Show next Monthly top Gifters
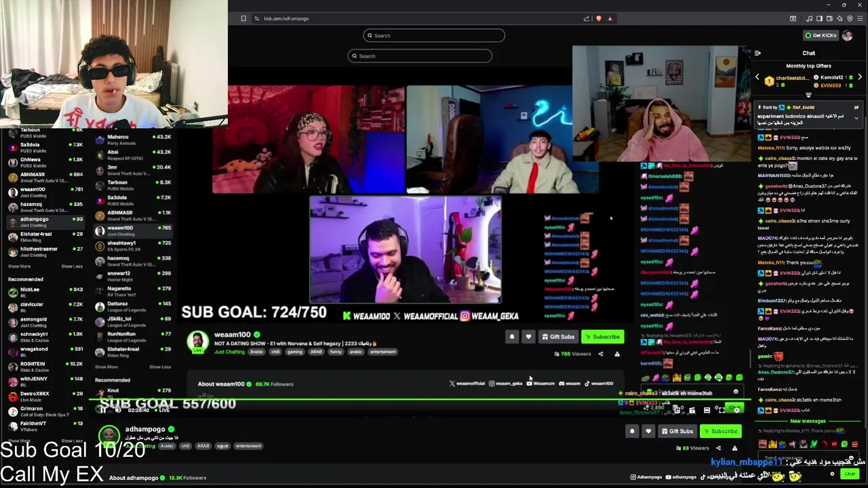The image size is (868, 488). 859,77
